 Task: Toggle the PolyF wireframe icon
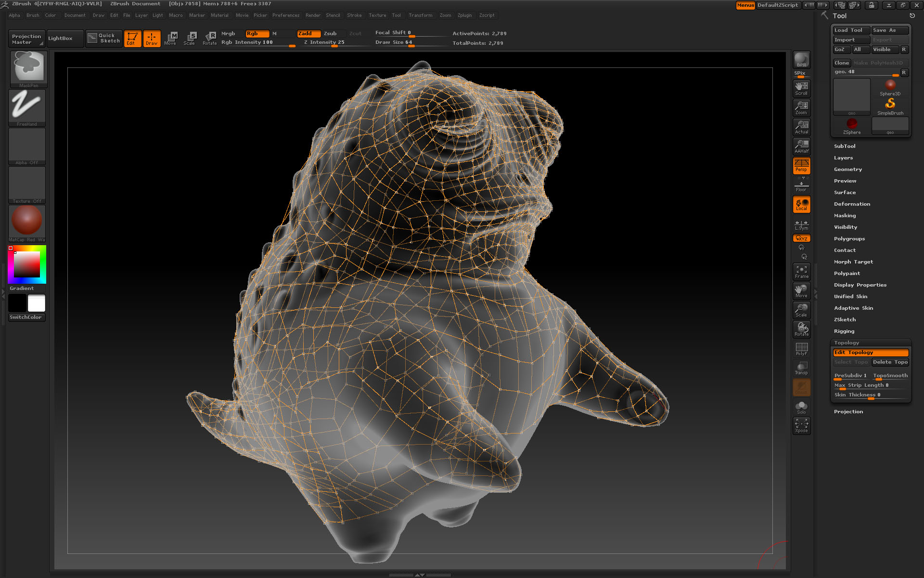801,349
